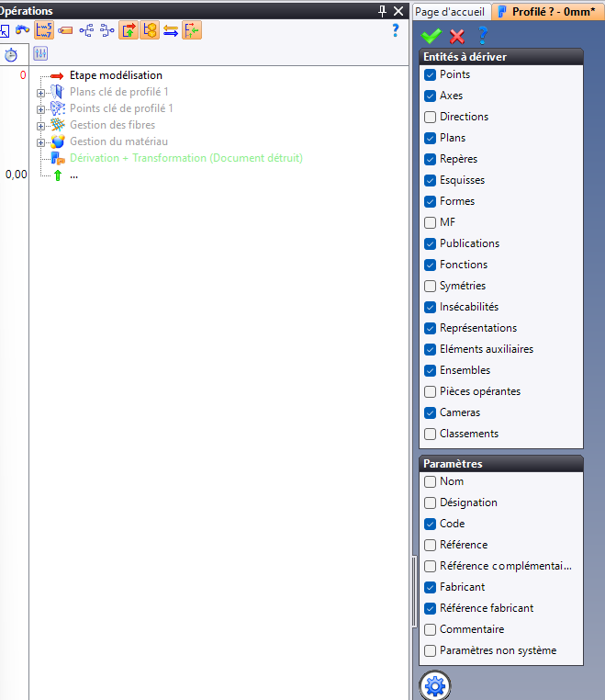Toggle the tree icon with red and green arrows

click(192, 30)
